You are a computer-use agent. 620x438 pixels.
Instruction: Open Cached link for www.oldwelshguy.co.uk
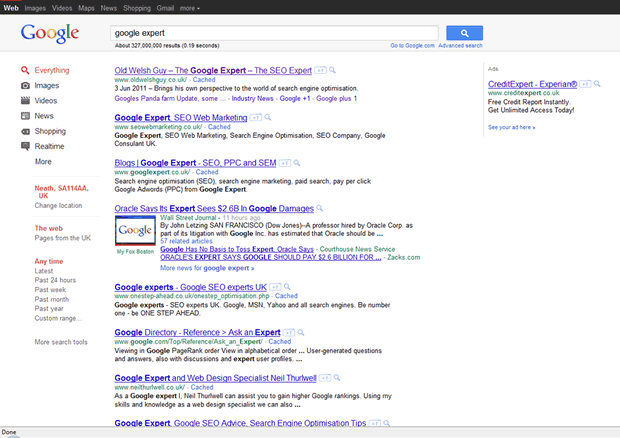[204, 79]
